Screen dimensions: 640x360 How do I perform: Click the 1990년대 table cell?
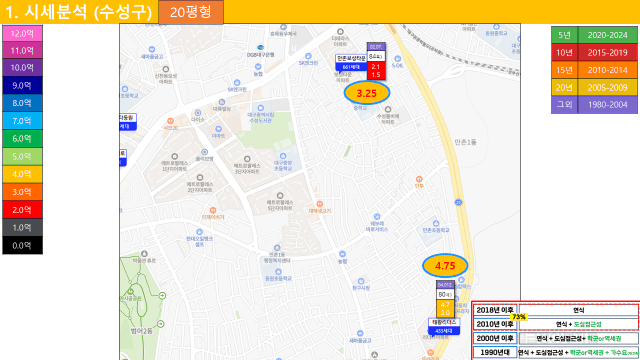point(495,352)
